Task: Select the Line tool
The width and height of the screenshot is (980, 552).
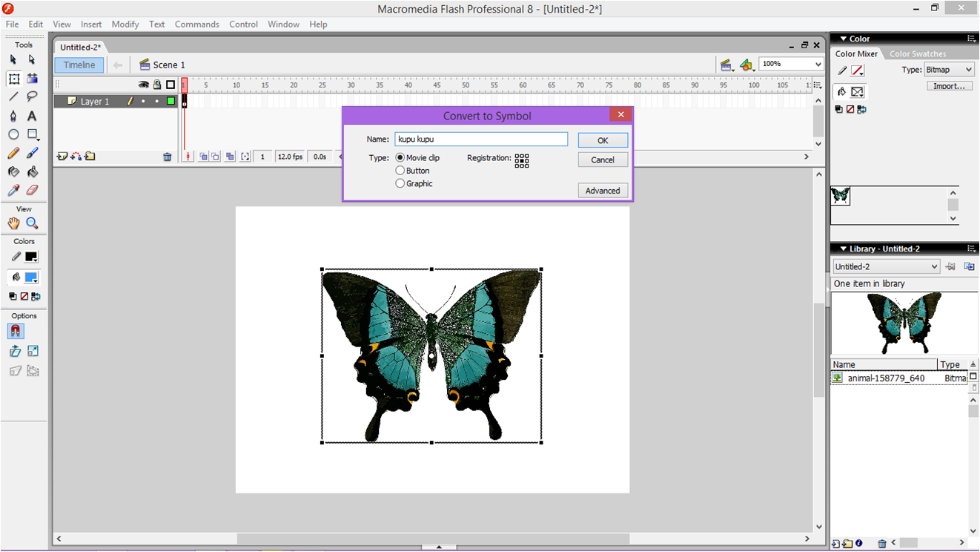Action: tap(13, 96)
